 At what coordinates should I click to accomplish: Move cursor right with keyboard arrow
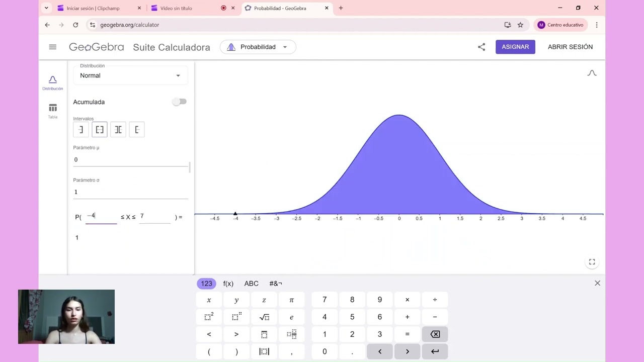[x=407, y=351]
